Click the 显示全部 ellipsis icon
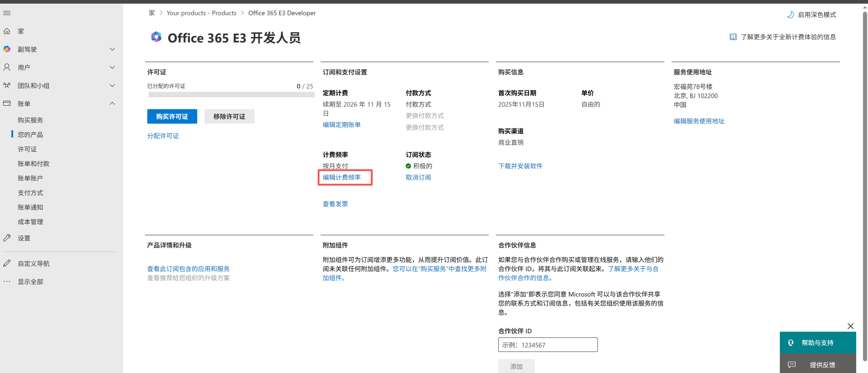The image size is (868, 373). pyautogui.click(x=7, y=281)
